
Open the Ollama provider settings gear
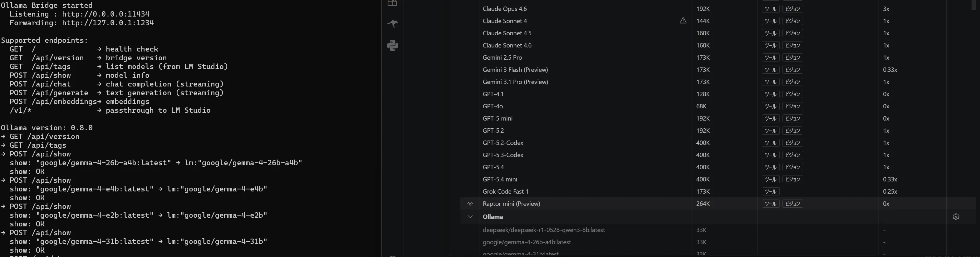[x=956, y=217]
